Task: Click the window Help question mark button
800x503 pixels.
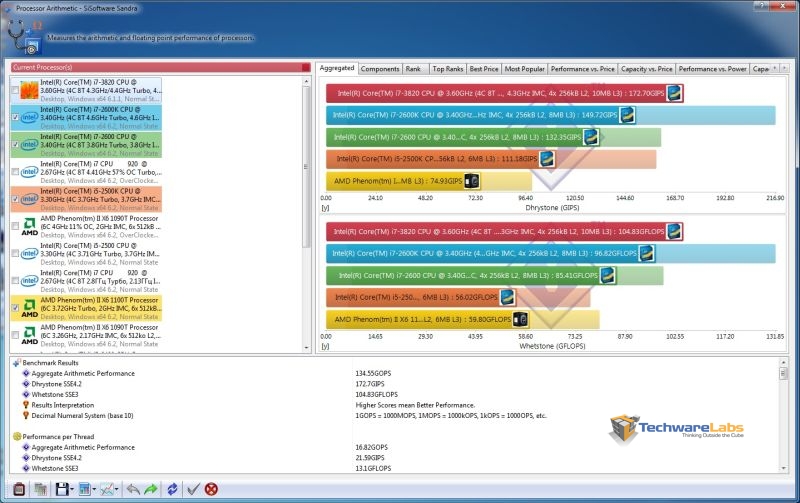Action: (x=761, y=5)
